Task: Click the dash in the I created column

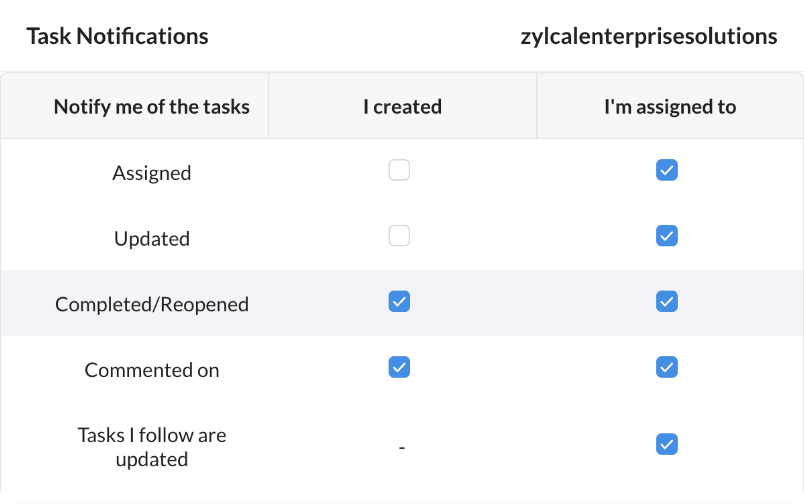Action: pyautogui.click(x=401, y=448)
